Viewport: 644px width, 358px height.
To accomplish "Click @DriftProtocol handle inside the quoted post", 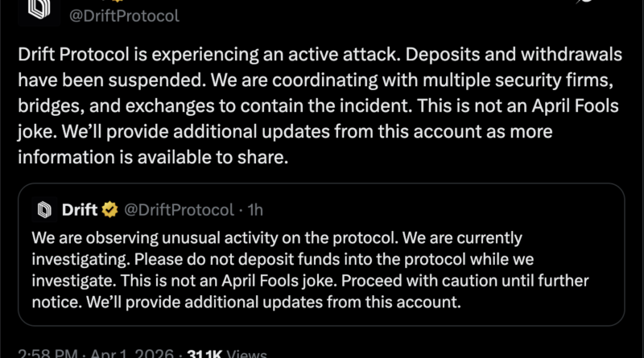I will (180, 211).
